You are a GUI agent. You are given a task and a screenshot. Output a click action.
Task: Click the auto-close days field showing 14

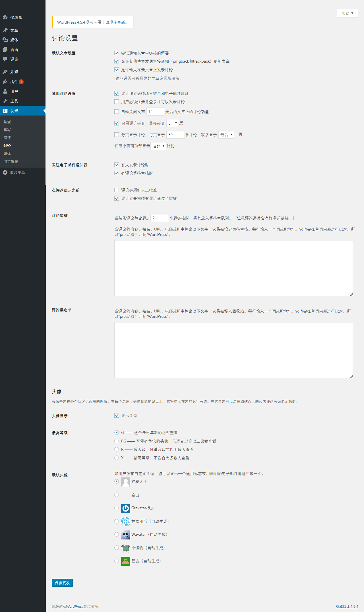[x=156, y=112]
